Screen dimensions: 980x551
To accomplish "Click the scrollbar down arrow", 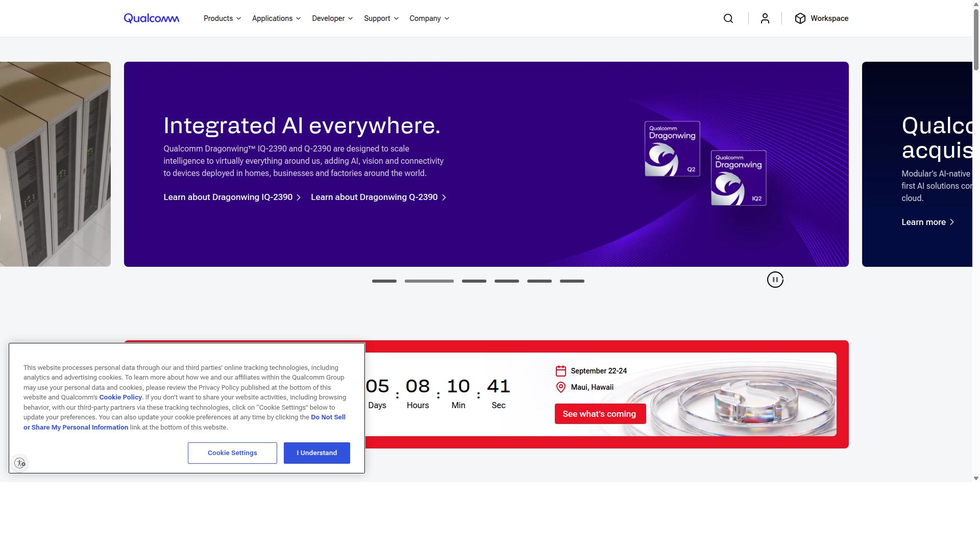I will tap(976, 478).
